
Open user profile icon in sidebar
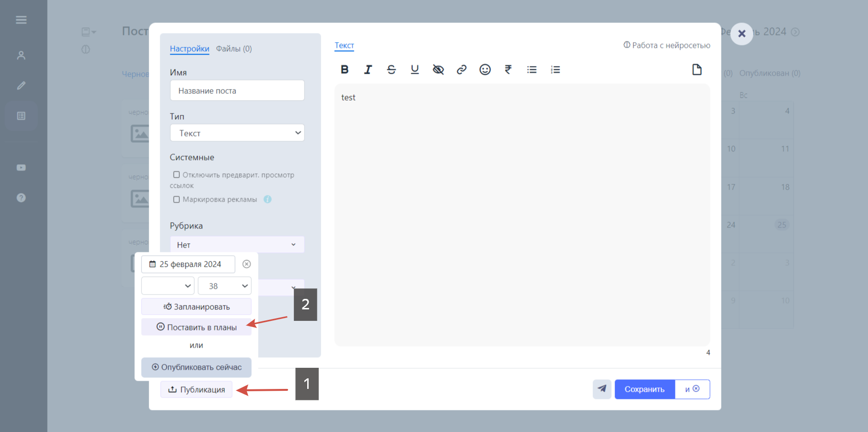[21, 55]
